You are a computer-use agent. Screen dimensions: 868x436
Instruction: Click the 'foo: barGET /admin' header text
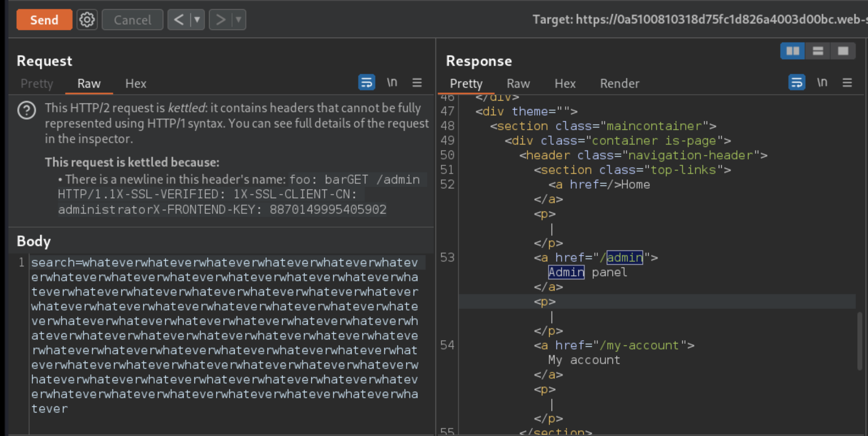pyautogui.click(x=355, y=179)
